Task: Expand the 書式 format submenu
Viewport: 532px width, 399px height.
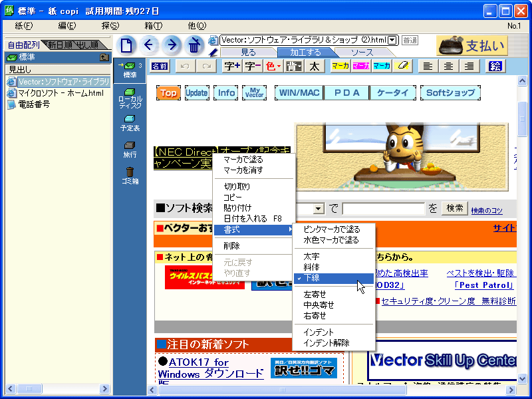Action: point(253,229)
